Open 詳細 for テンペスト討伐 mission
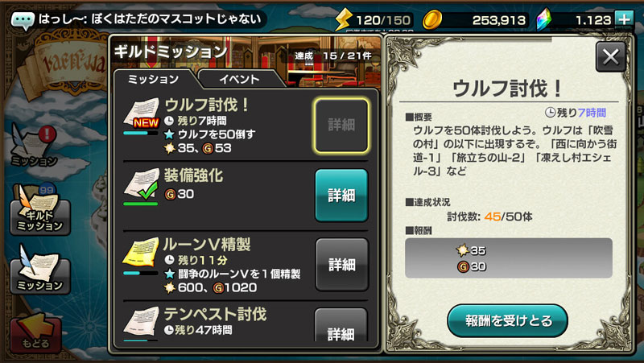 coord(341,326)
